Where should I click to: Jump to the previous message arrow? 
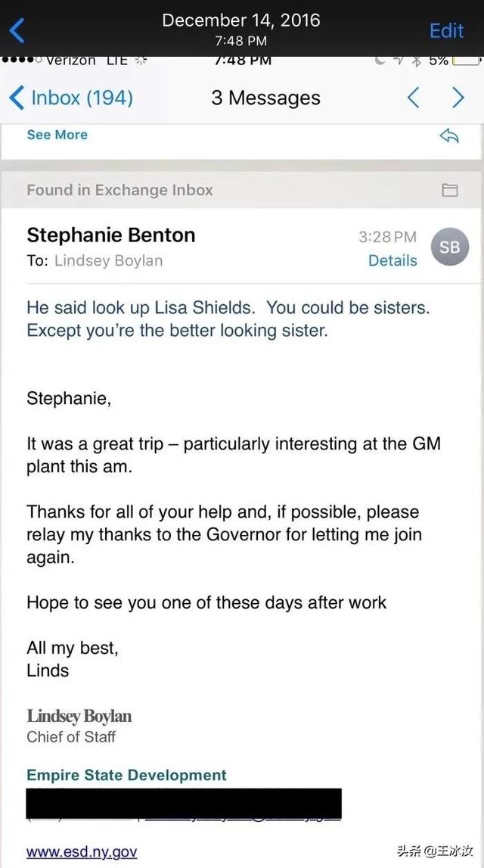click(413, 98)
